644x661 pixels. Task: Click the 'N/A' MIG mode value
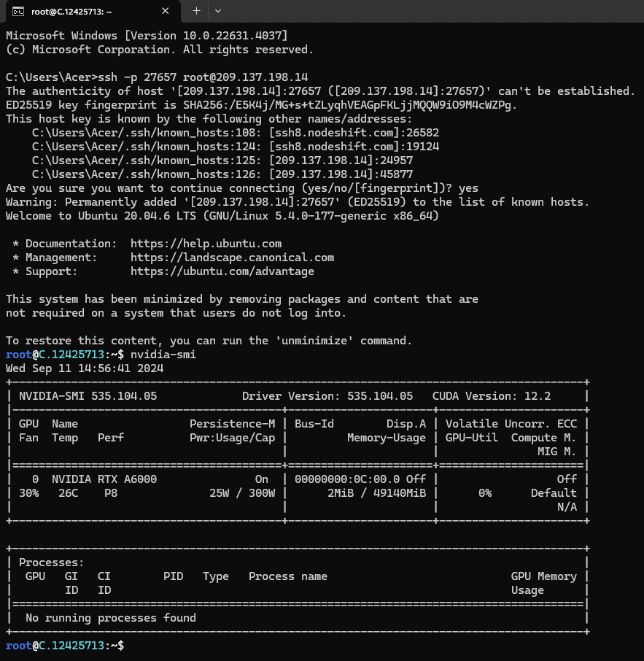pyautogui.click(x=567, y=507)
